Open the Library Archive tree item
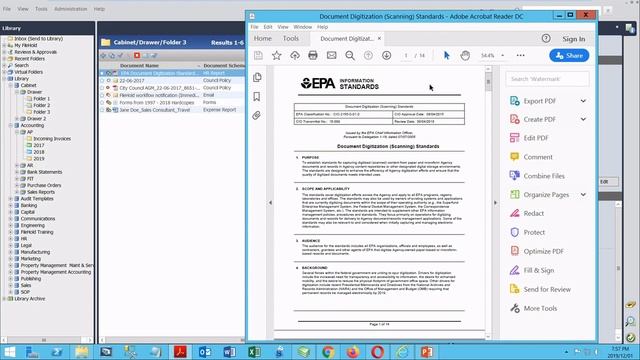The width and height of the screenshot is (640, 360). tap(30, 299)
